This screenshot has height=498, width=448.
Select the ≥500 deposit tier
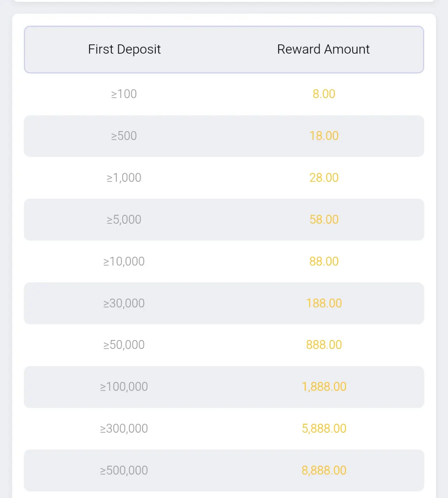[124, 136]
